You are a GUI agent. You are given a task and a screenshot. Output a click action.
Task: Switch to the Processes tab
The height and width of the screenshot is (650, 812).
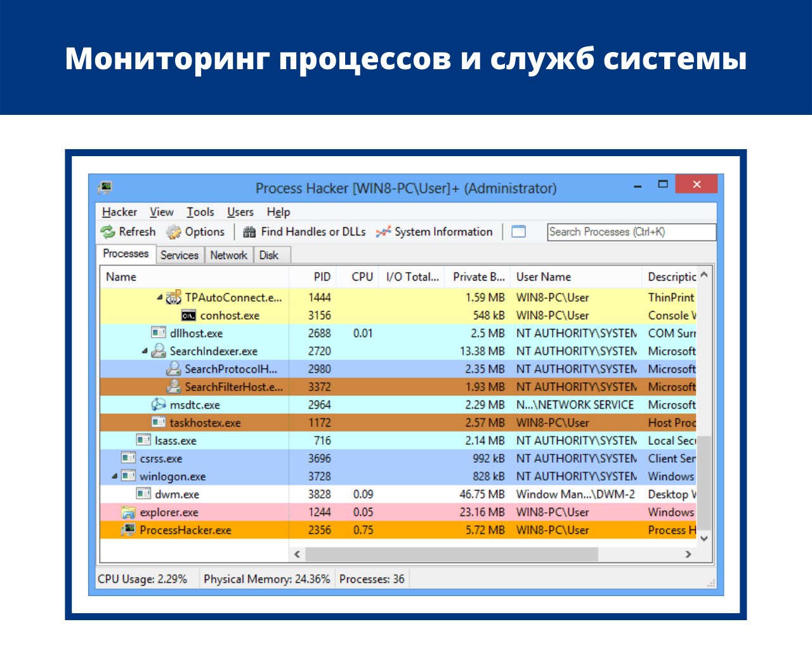(126, 254)
